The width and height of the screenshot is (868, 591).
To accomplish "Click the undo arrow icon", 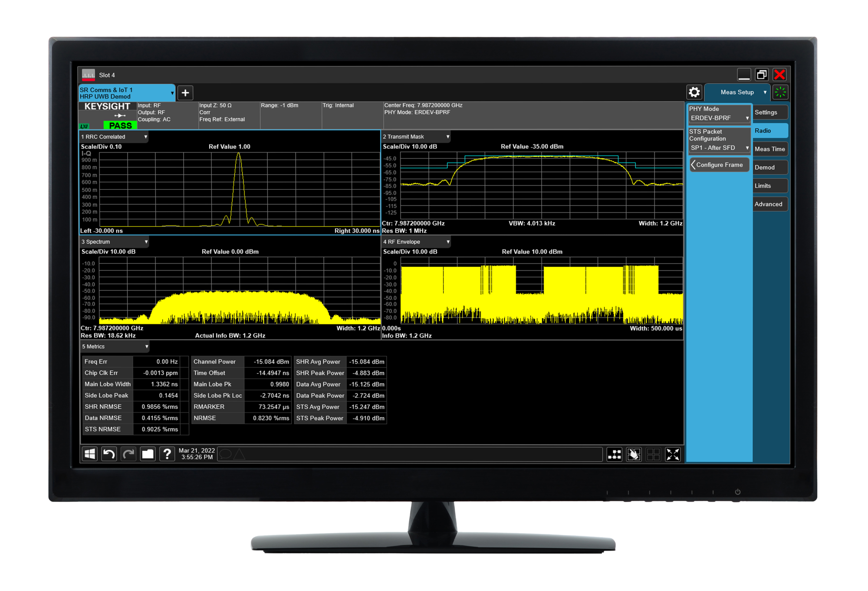I will pyautogui.click(x=109, y=454).
